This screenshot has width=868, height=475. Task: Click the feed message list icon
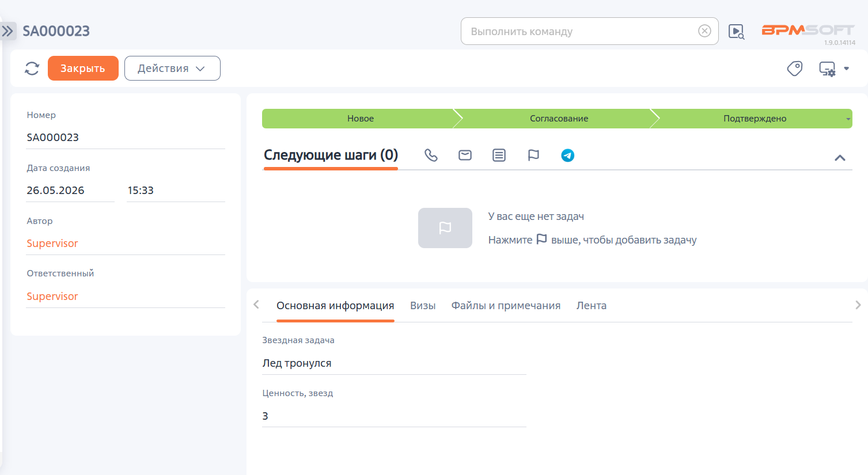pyautogui.click(x=499, y=155)
